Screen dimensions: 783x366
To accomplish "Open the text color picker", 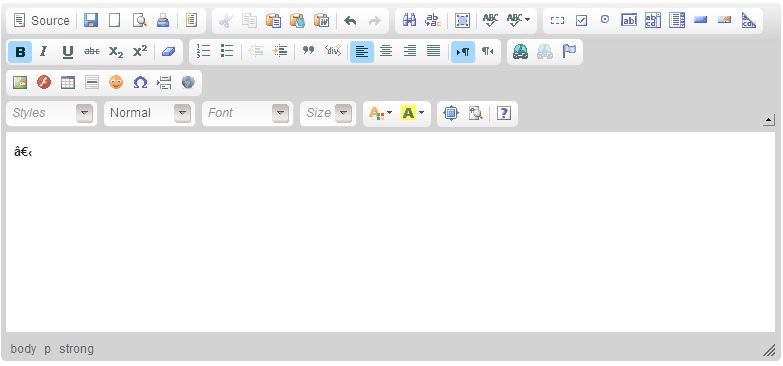I will coord(381,113).
